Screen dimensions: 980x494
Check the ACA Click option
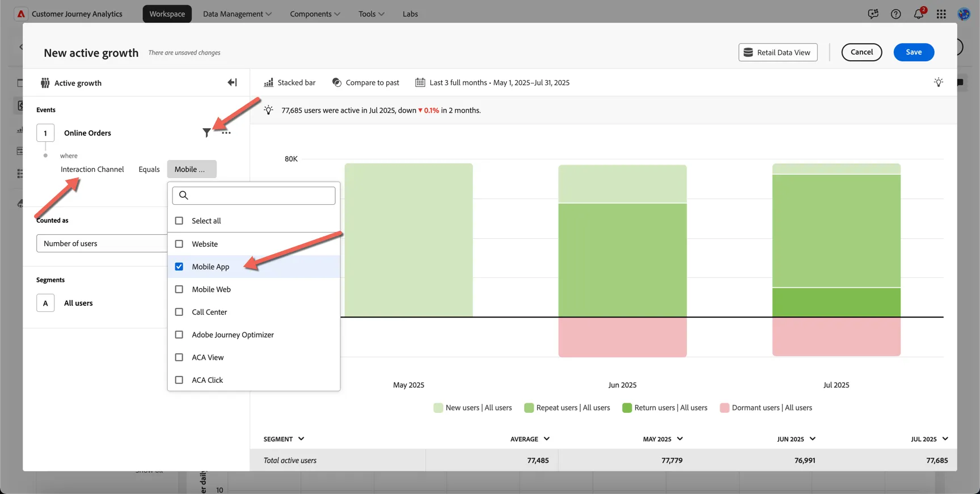179,380
